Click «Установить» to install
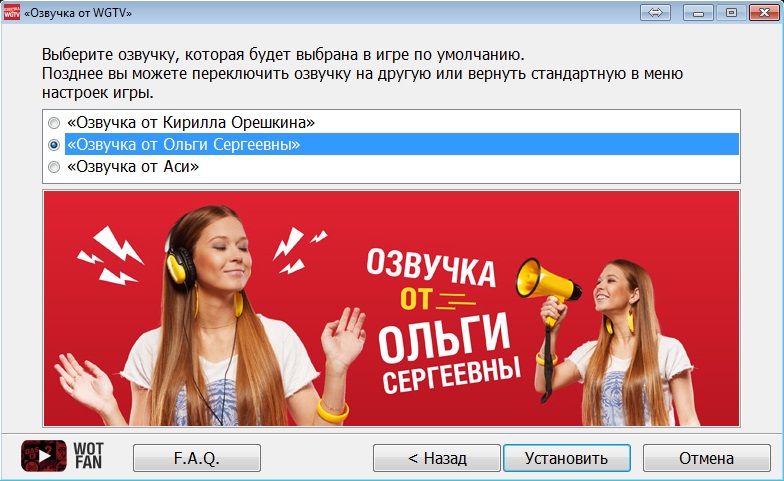Viewport: 784px width, 481px height. click(566, 458)
